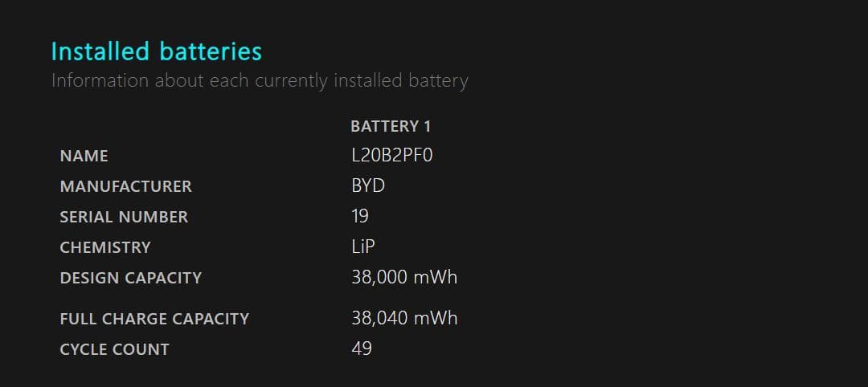868x387 pixels.
Task: Click the "Information about each currently installed battery" subtitle
Action: click(x=260, y=80)
